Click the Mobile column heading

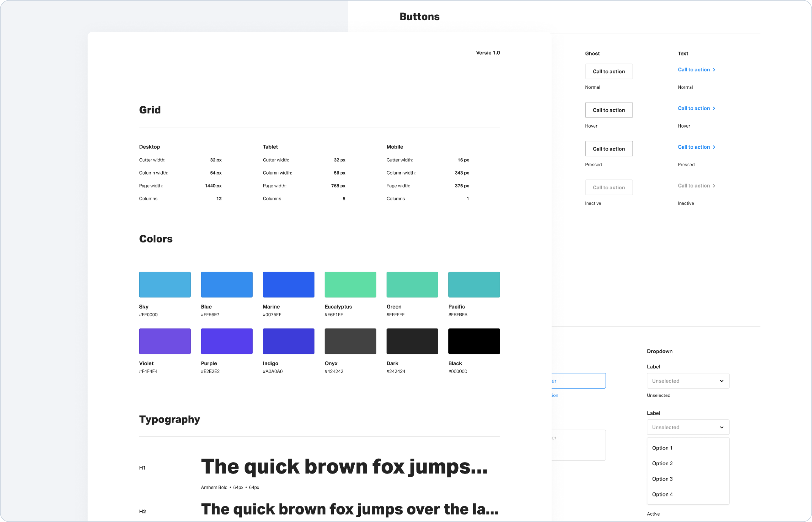point(395,147)
